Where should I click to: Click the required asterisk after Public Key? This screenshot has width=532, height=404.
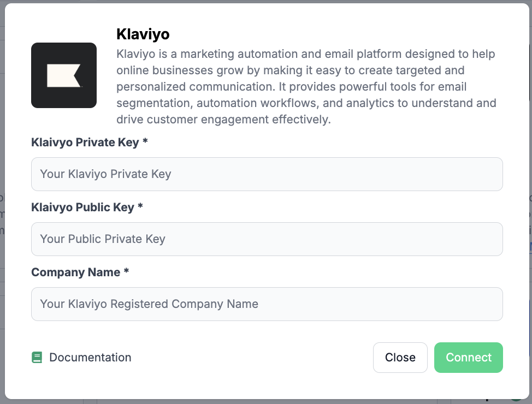[140, 207]
